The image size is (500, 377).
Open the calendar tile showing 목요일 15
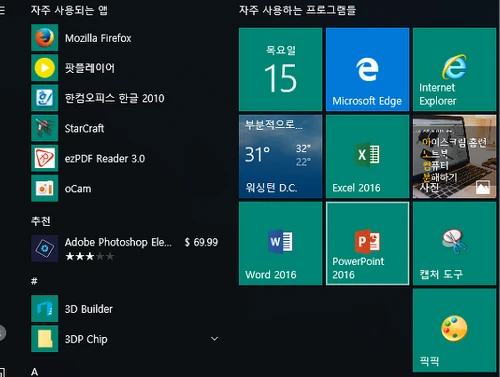[x=281, y=69]
